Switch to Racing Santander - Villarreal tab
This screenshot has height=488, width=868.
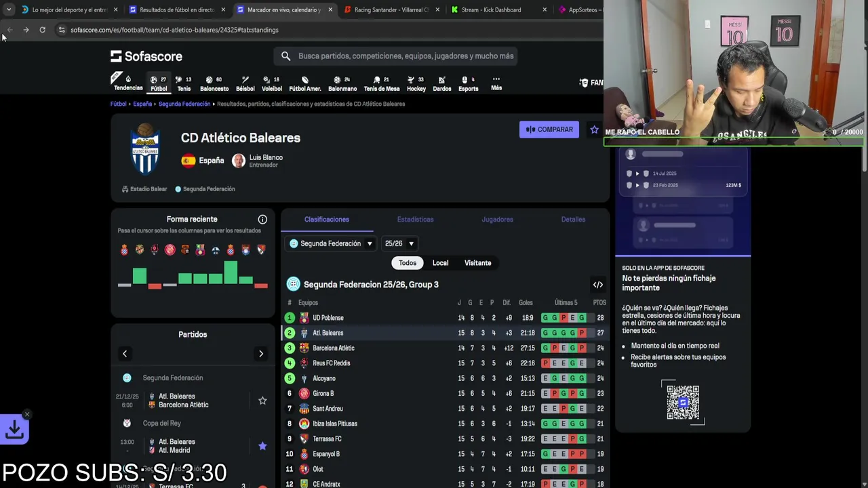391,9
